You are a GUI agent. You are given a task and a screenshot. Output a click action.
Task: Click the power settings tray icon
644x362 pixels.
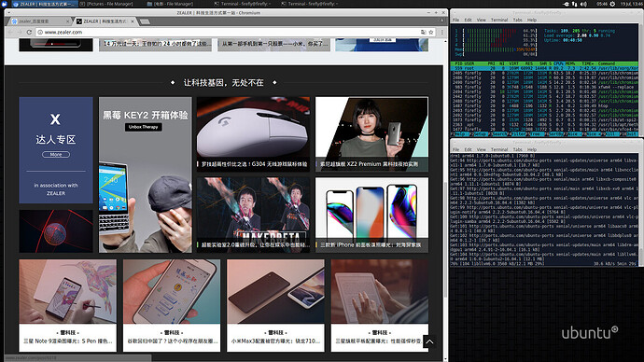(612, 4)
